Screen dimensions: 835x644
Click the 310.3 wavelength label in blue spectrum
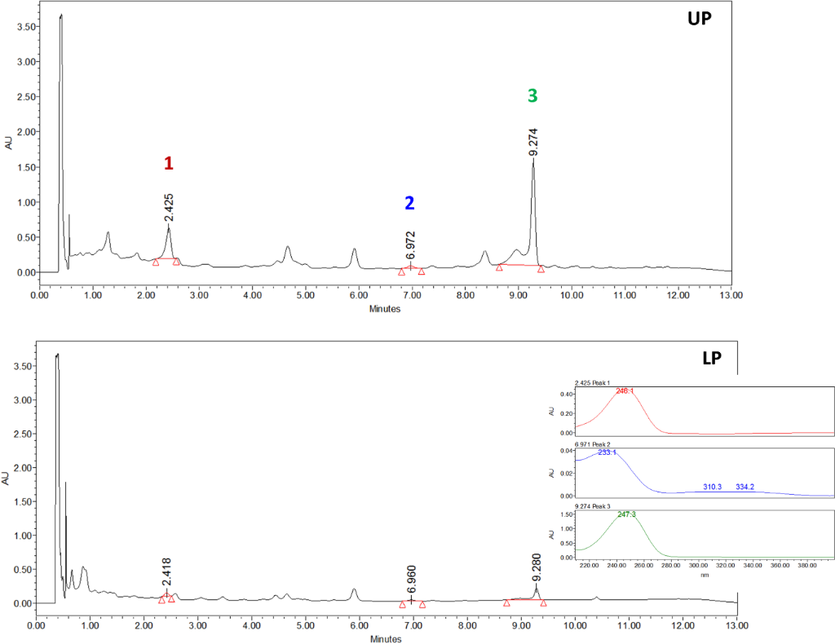click(713, 487)
